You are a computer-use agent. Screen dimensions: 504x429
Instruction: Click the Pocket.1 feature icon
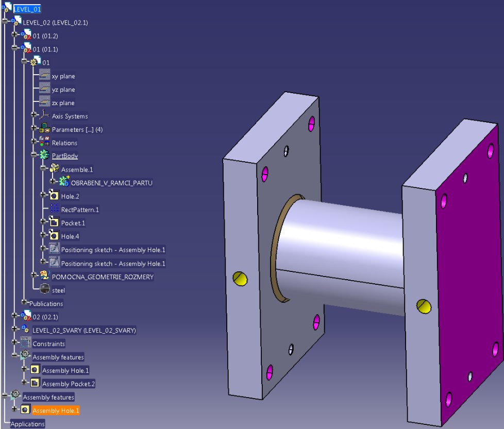pos(54,221)
